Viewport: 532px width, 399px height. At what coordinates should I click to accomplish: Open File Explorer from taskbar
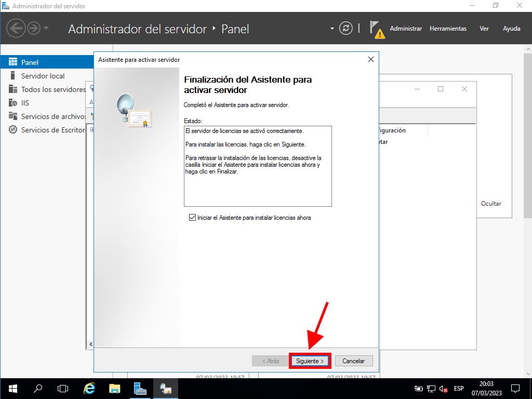[x=115, y=388]
